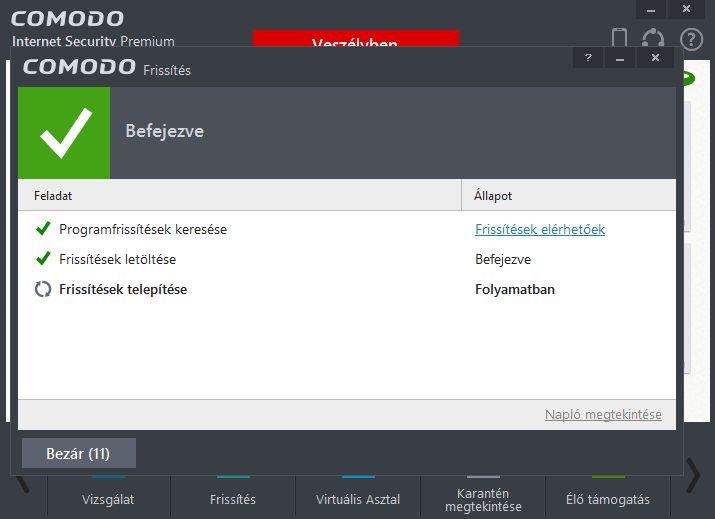Click right arrow to show more tasks

click(693, 476)
